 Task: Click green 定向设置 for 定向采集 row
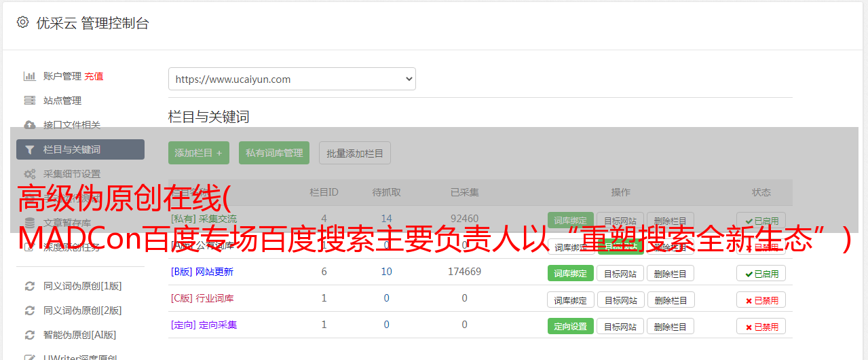click(x=571, y=326)
